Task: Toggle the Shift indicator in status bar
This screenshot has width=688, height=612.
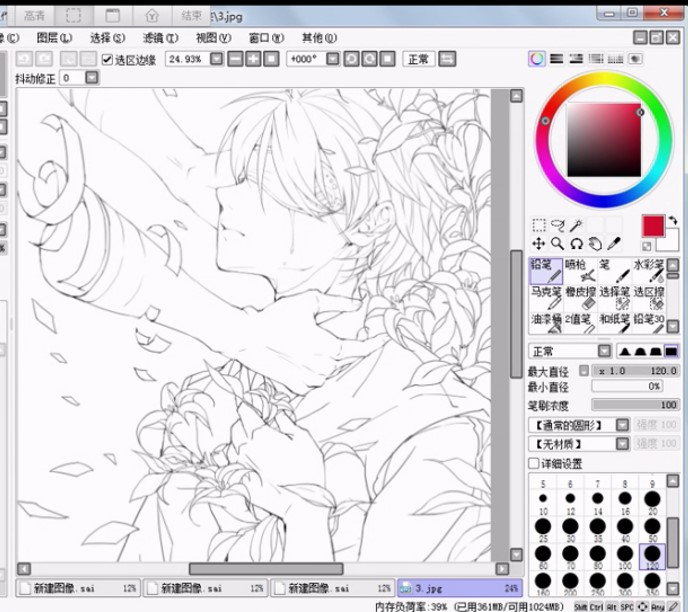Action: [x=580, y=607]
